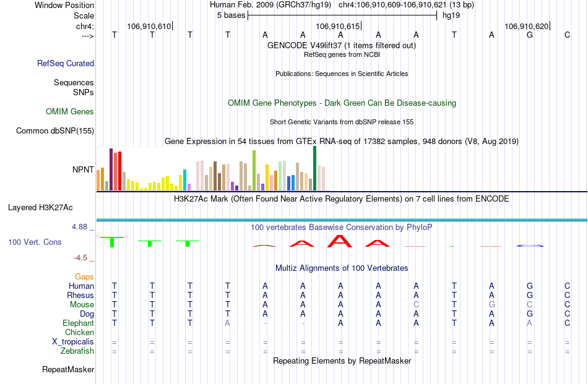Image resolution: width=588 pixels, height=384 pixels.
Task: Open the Layered H3K27Ac track label
Action: pyautogui.click(x=40, y=208)
